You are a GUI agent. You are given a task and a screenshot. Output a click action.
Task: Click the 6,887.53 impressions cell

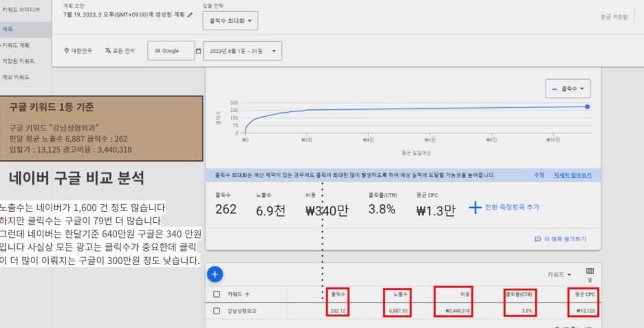click(398, 311)
